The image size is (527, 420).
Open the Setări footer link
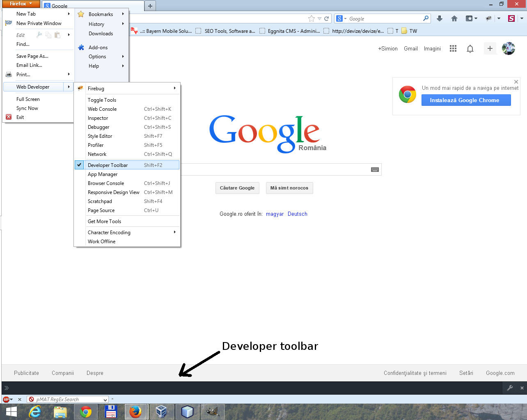(x=466, y=373)
